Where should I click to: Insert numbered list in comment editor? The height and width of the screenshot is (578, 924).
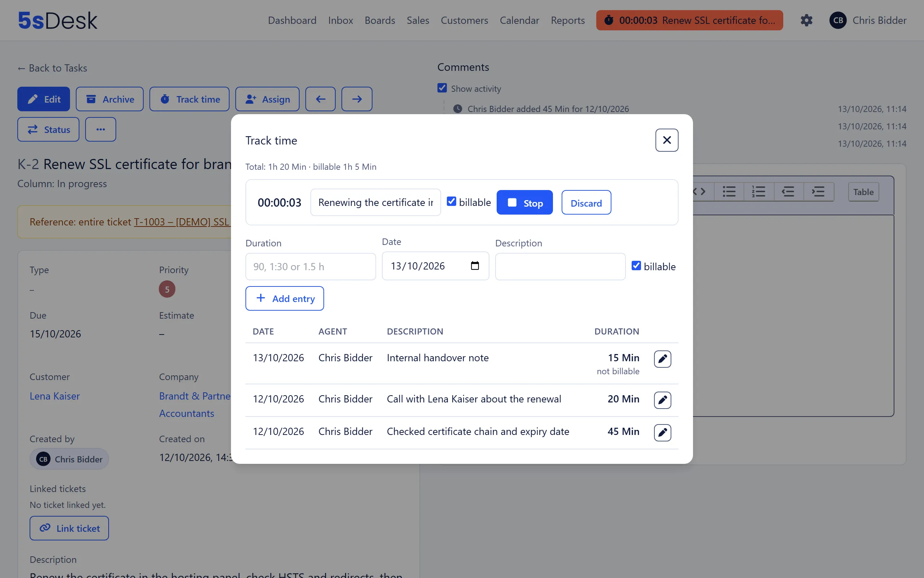[759, 191]
